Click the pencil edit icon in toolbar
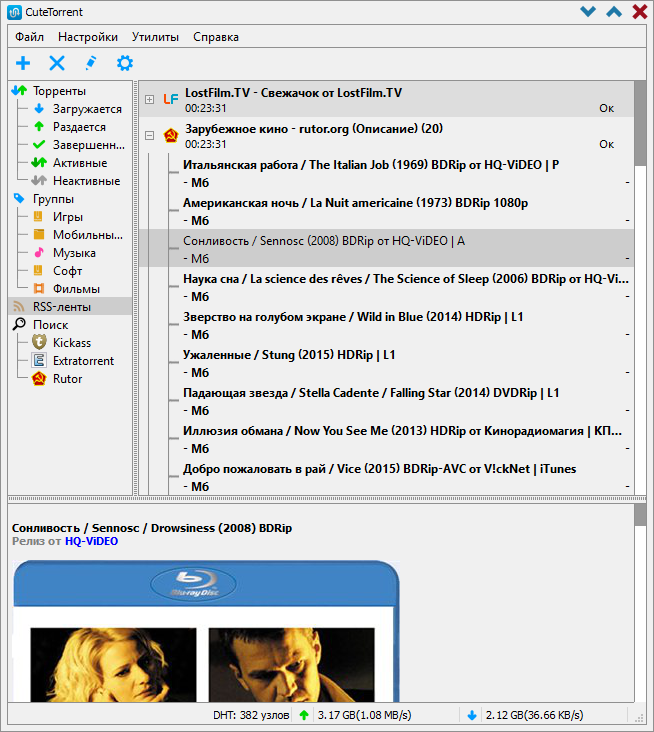 91,63
